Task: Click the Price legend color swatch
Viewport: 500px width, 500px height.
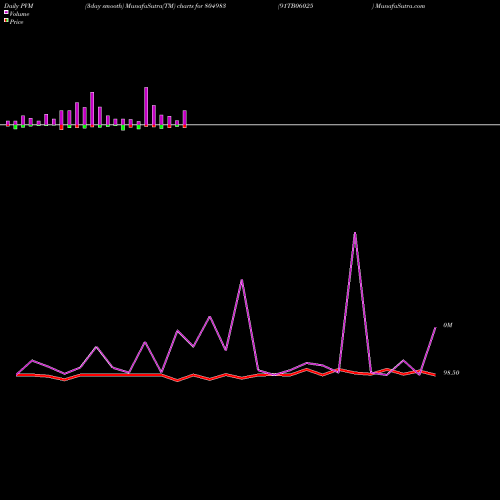Action: pos(6,21)
